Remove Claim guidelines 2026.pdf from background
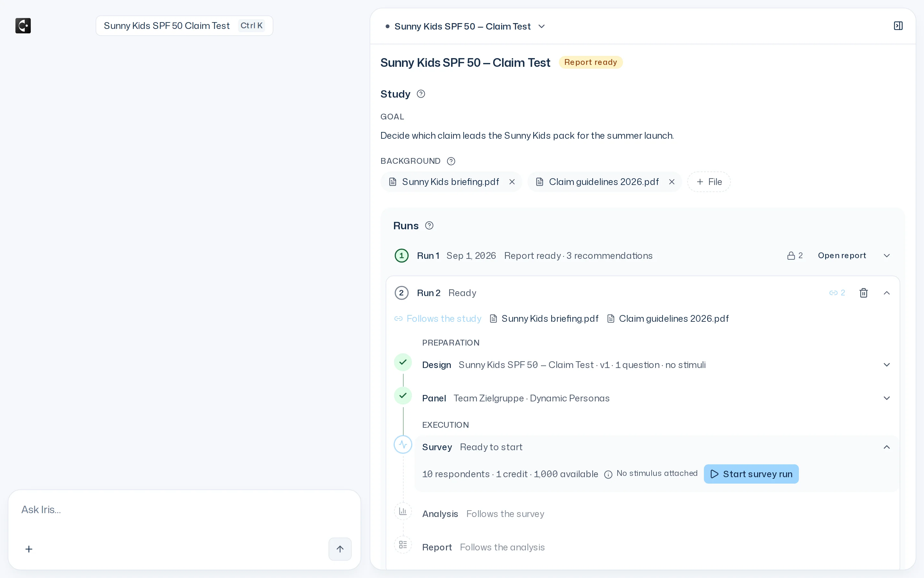The width and height of the screenshot is (924, 578). tap(672, 182)
